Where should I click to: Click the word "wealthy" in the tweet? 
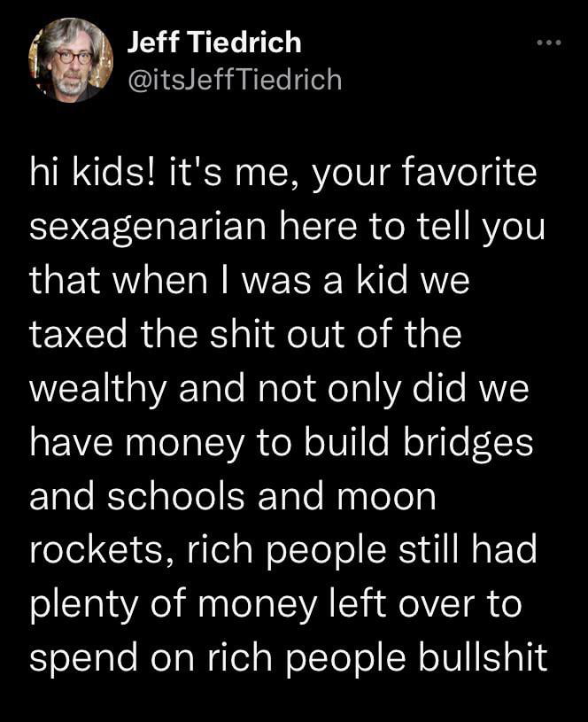click(97, 390)
